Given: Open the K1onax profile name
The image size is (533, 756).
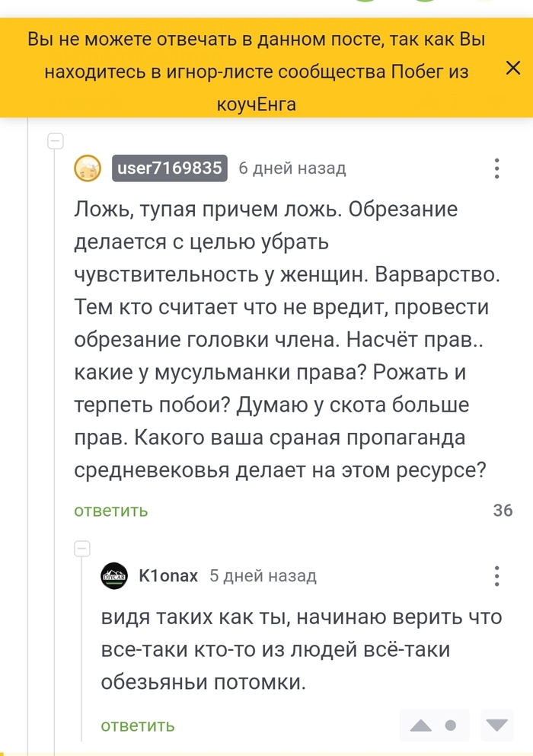Looking at the screenshot, I should click(168, 575).
